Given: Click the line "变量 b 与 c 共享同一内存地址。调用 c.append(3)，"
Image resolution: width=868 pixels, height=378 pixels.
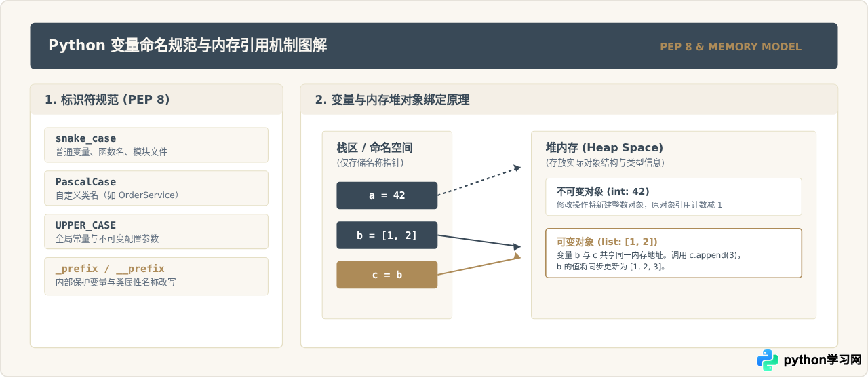Looking at the screenshot, I should coord(650,255).
